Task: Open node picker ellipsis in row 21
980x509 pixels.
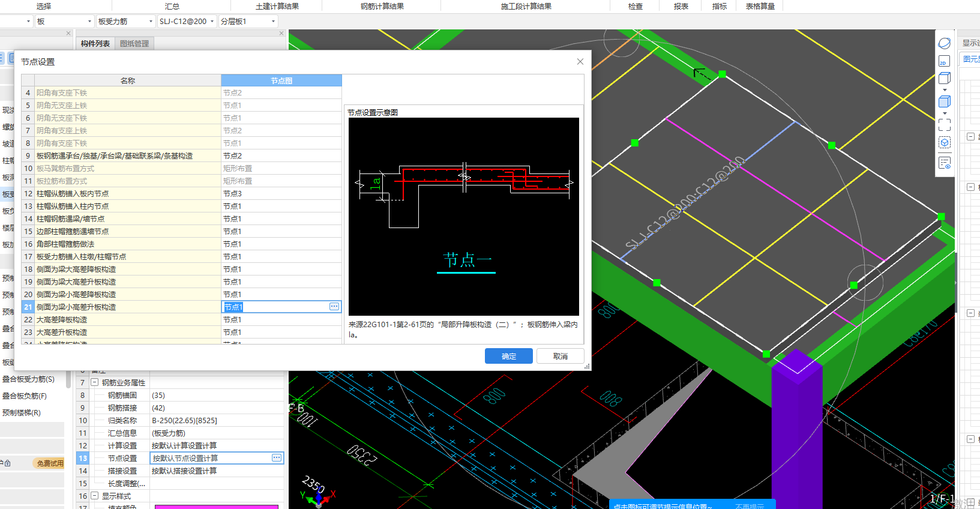Action: pyautogui.click(x=334, y=307)
